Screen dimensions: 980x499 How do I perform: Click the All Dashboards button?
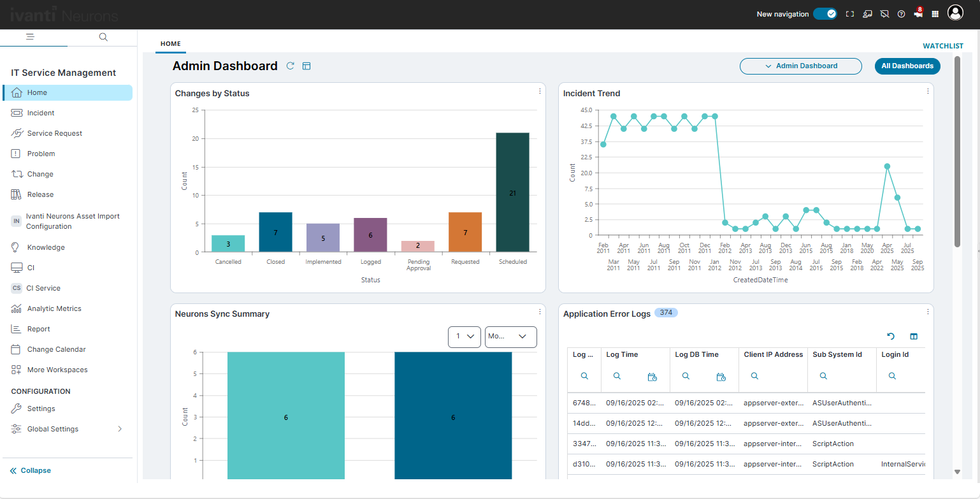(907, 66)
